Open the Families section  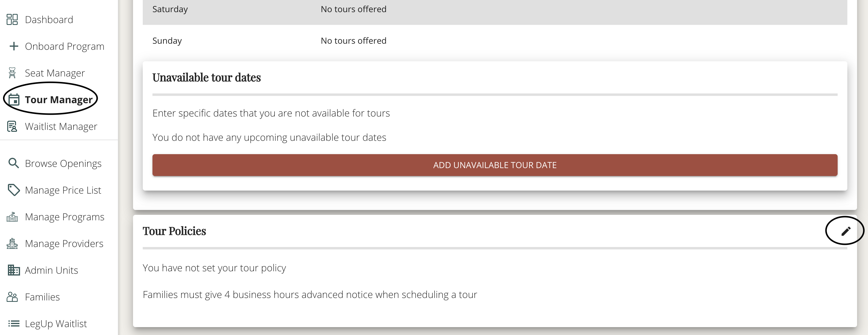tap(43, 297)
